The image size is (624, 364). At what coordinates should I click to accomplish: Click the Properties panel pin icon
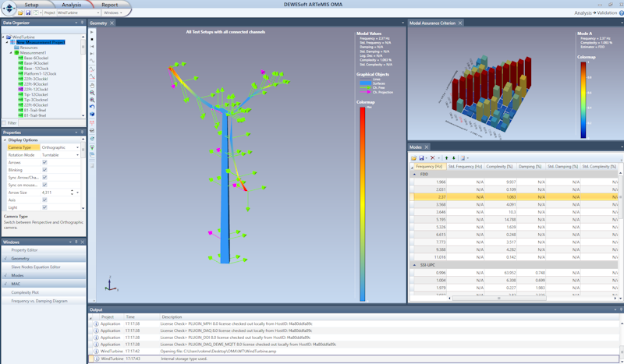pos(82,132)
